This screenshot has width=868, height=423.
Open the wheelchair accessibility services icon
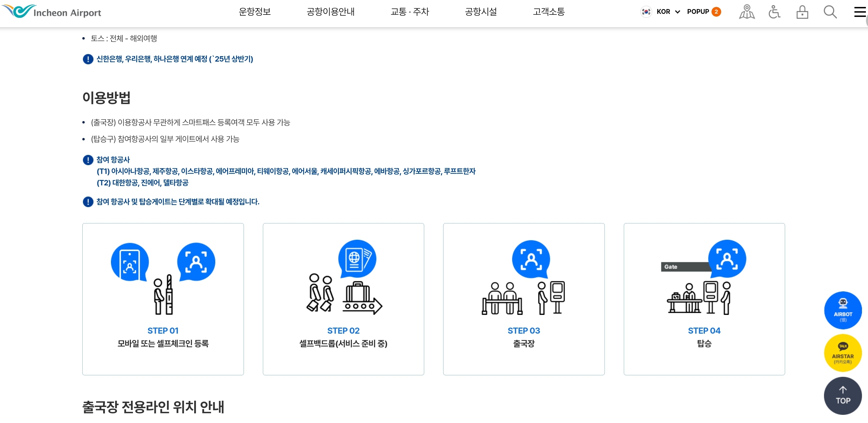[774, 12]
